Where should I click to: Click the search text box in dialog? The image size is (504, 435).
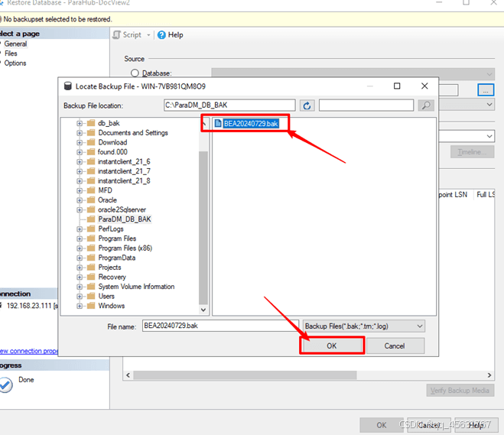366,106
